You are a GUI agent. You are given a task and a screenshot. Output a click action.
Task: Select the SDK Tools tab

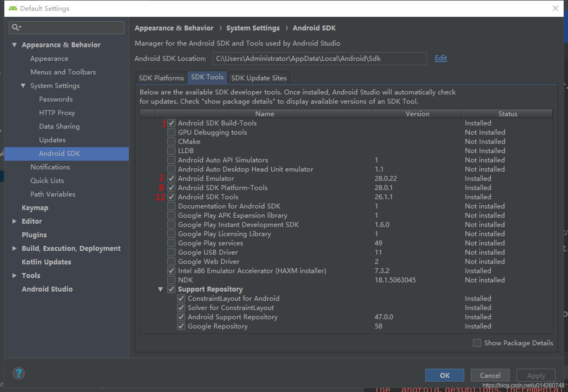point(207,77)
